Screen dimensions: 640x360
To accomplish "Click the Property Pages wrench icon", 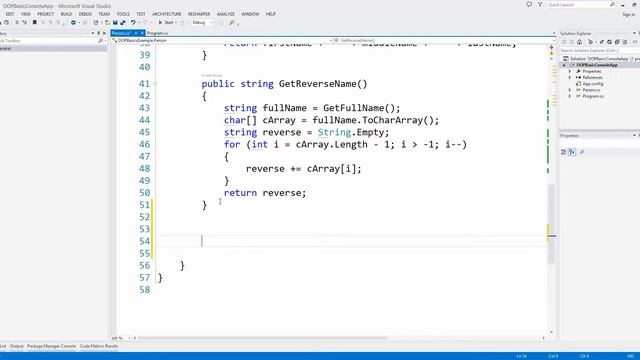I will click(x=582, y=152).
